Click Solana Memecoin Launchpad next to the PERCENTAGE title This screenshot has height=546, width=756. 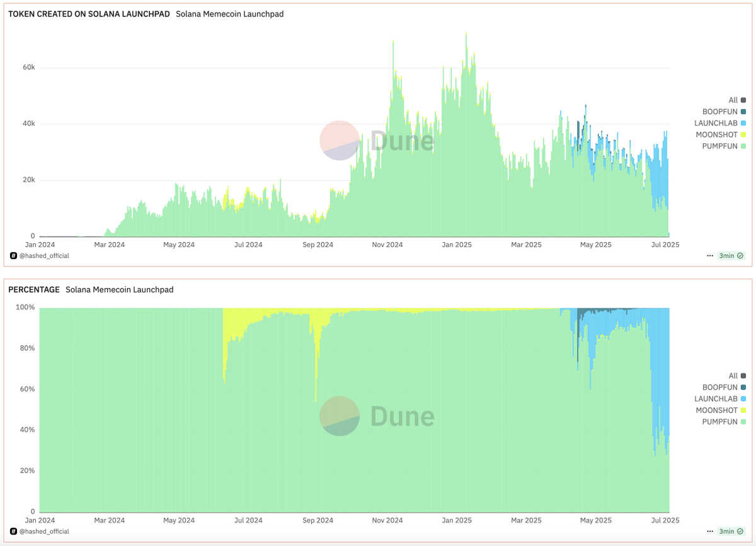coord(119,289)
